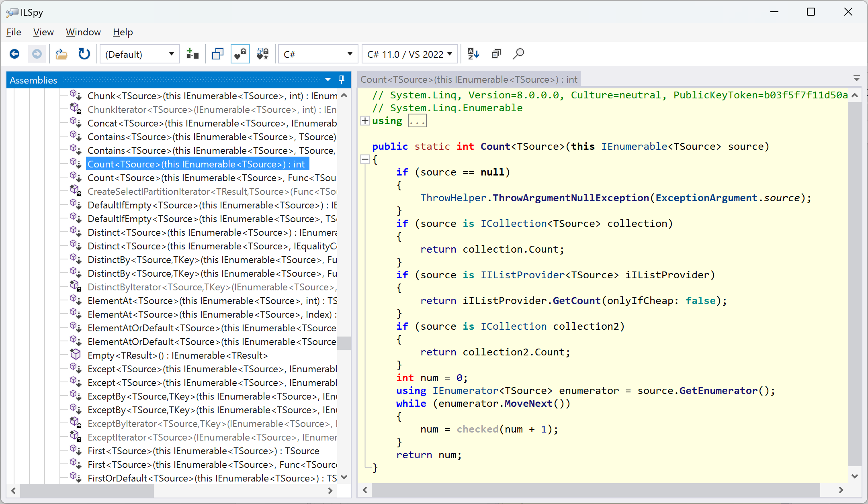The height and width of the screenshot is (504, 868).
Task: Open the document tabs list dropdown
Action: tap(856, 78)
